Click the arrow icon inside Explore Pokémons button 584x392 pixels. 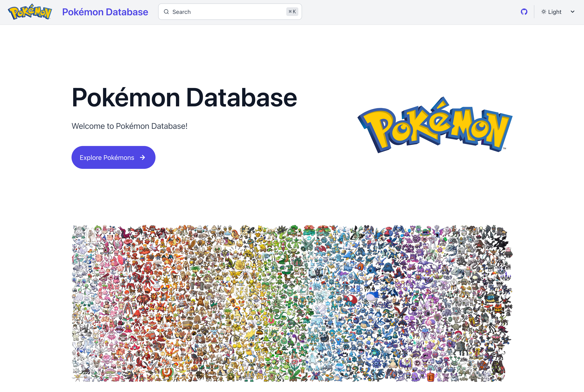tap(143, 157)
